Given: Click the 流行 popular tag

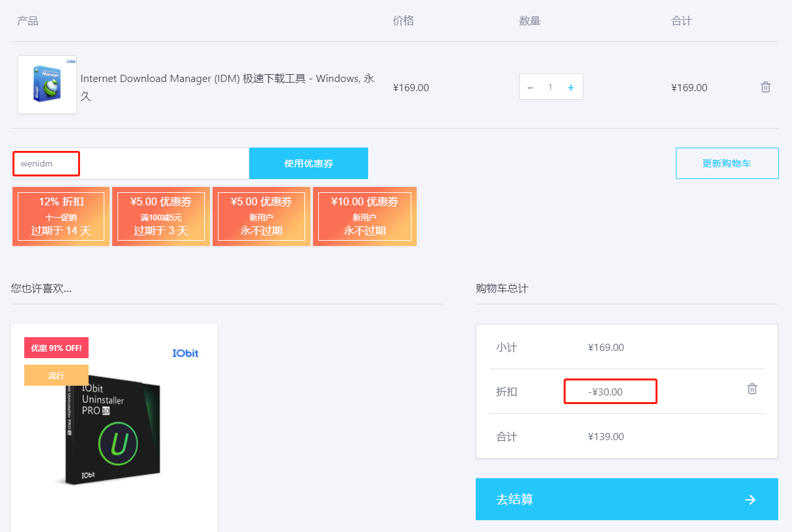Looking at the screenshot, I should click(x=56, y=375).
